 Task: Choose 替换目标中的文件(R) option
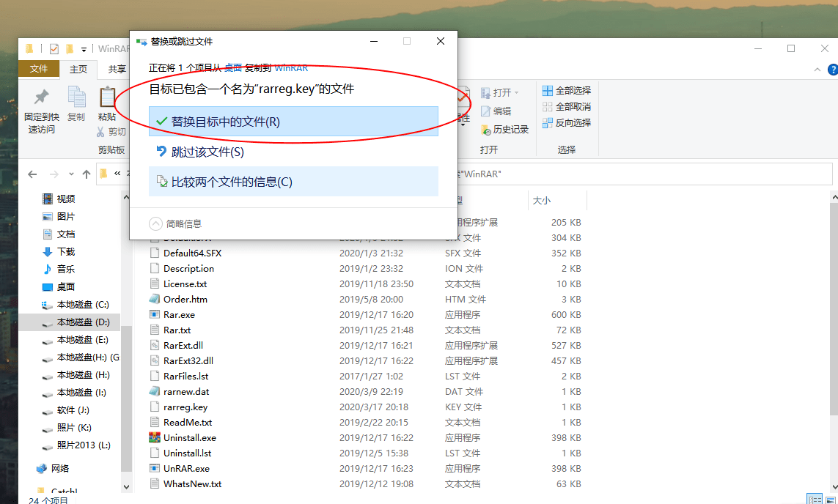pos(293,121)
